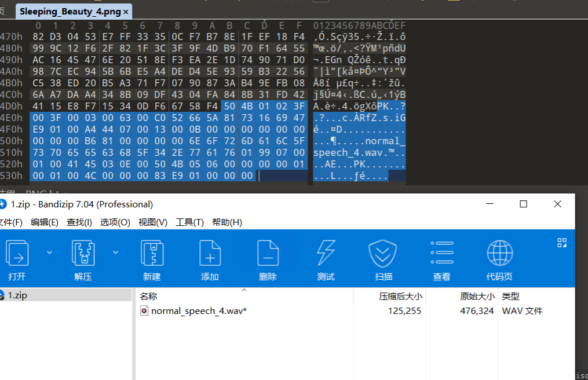Click the original size value 476,324
The width and height of the screenshot is (588, 380).
point(477,311)
